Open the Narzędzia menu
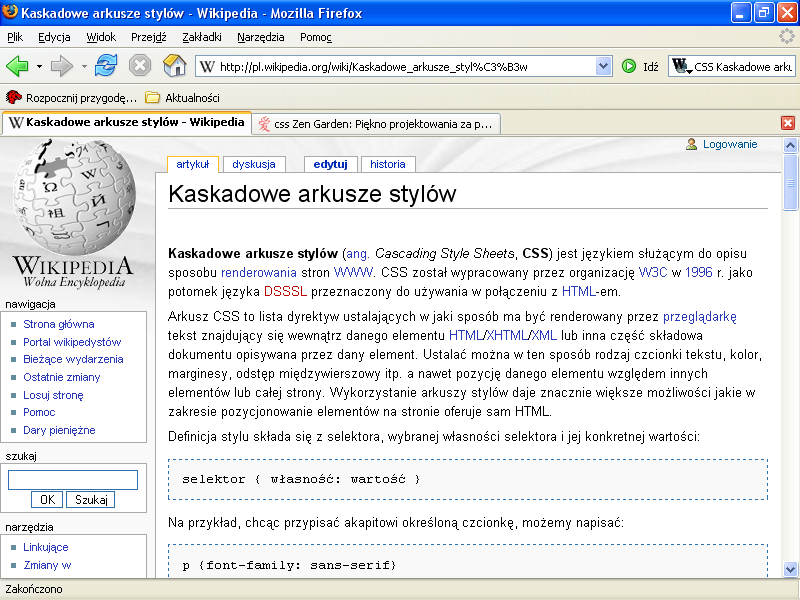 coord(260,37)
